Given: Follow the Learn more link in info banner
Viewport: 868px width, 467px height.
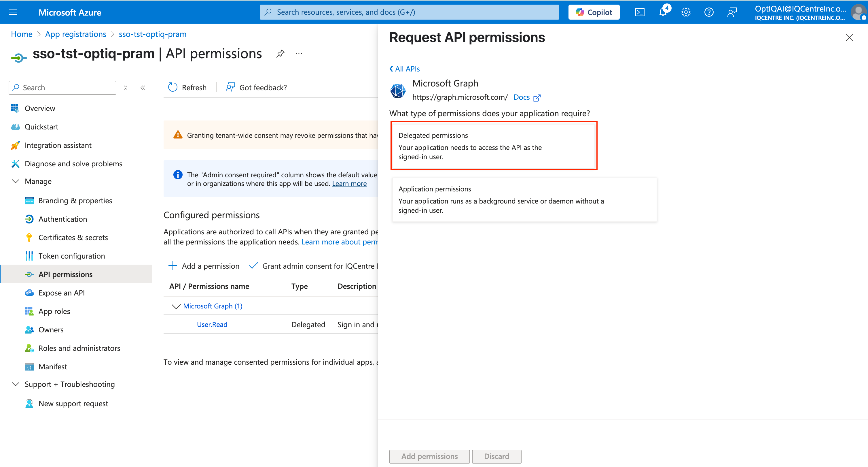Looking at the screenshot, I should pos(349,184).
